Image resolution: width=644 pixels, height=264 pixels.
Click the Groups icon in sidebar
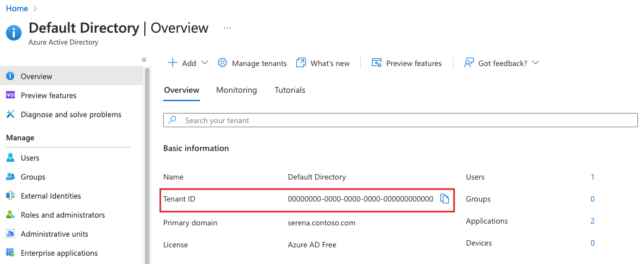coord(10,177)
